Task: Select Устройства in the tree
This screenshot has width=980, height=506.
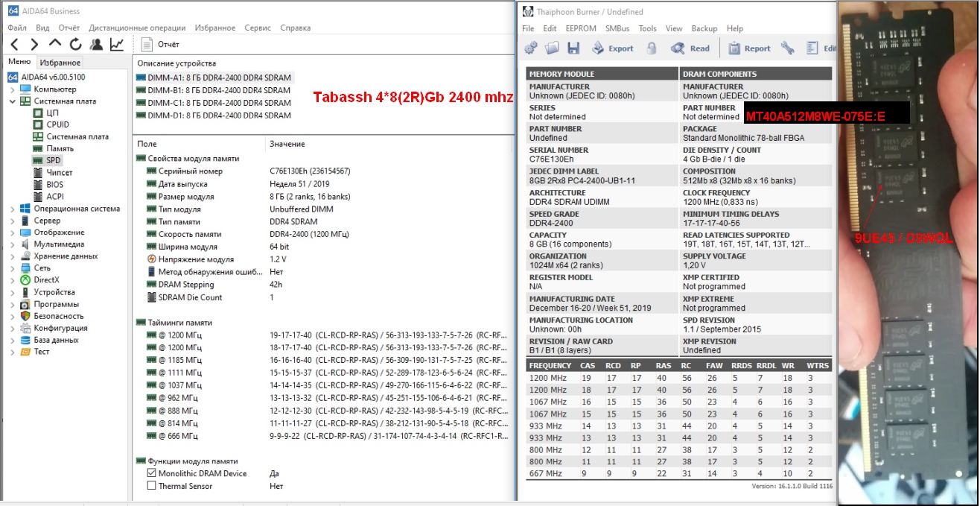Action: pyautogui.click(x=54, y=292)
